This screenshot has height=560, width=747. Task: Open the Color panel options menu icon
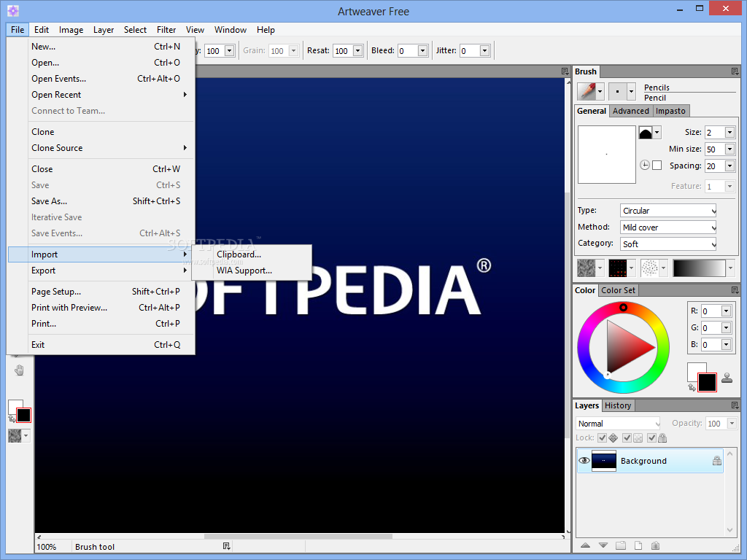coord(735,290)
